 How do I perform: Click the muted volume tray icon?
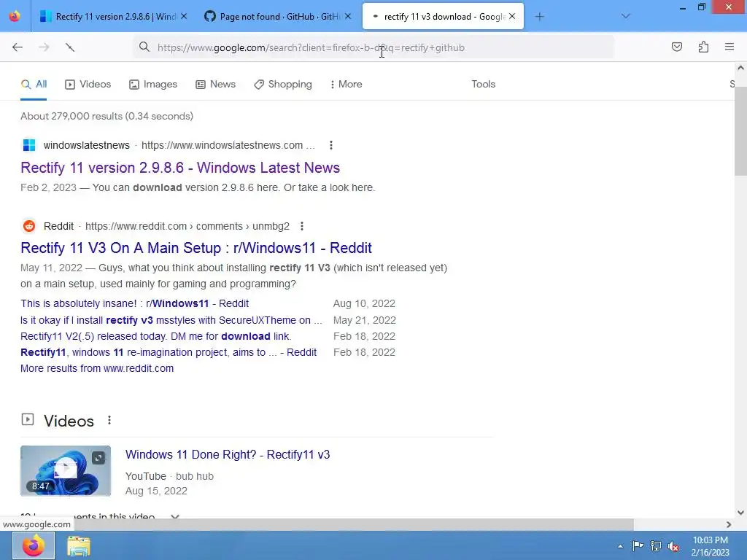click(673, 546)
